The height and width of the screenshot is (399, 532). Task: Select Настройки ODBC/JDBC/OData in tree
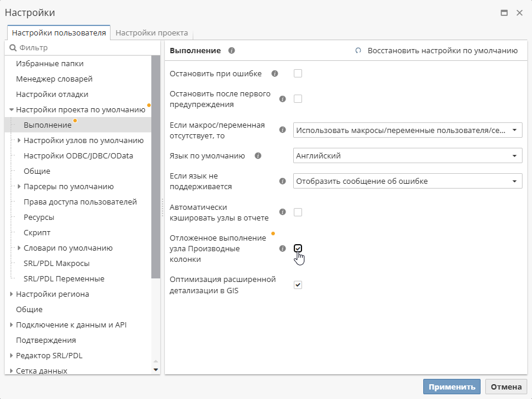[x=78, y=156]
